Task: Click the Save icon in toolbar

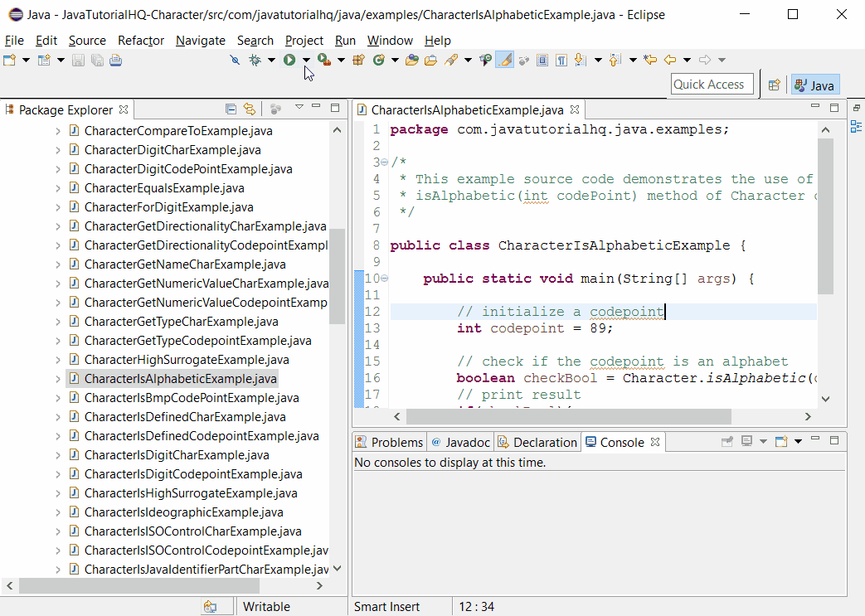Action: tap(78, 61)
